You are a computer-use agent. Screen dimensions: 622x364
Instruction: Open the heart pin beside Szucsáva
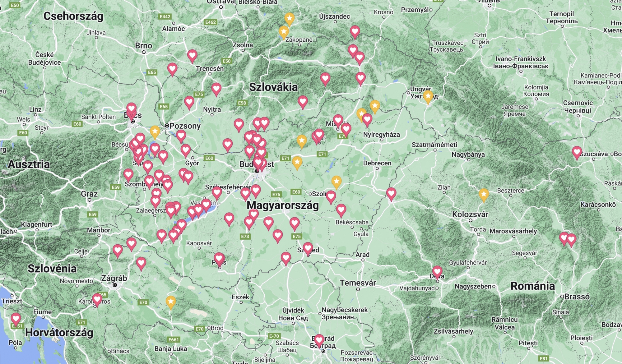point(577,152)
